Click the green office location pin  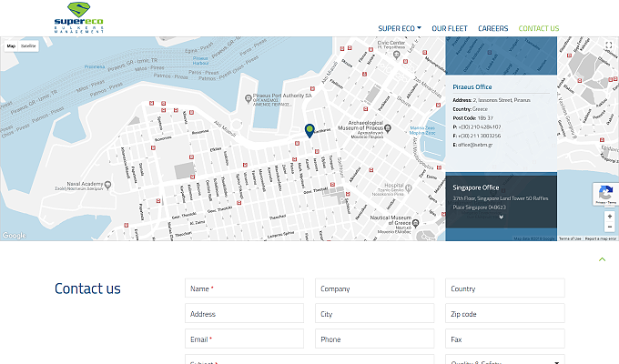pyautogui.click(x=309, y=131)
